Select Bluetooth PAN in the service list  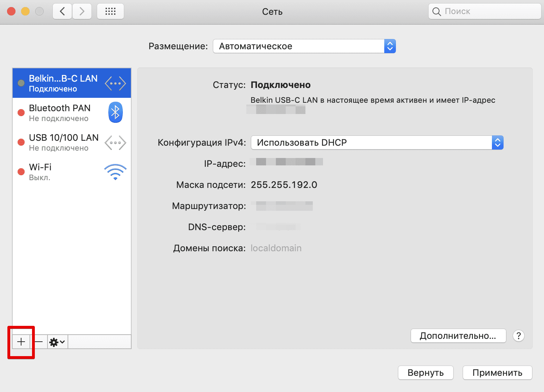pyautogui.click(x=60, y=113)
